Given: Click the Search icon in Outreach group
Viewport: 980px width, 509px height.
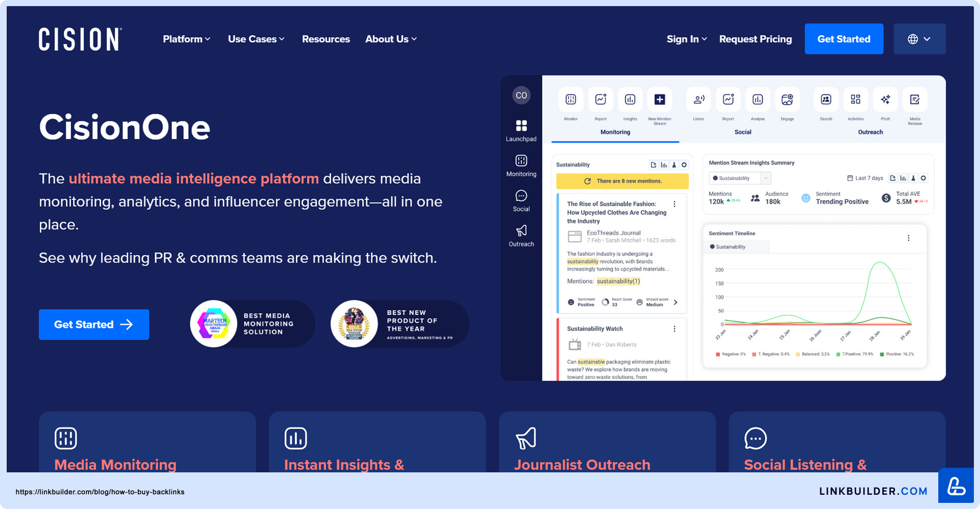Looking at the screenshot, I should coord(826,99).
